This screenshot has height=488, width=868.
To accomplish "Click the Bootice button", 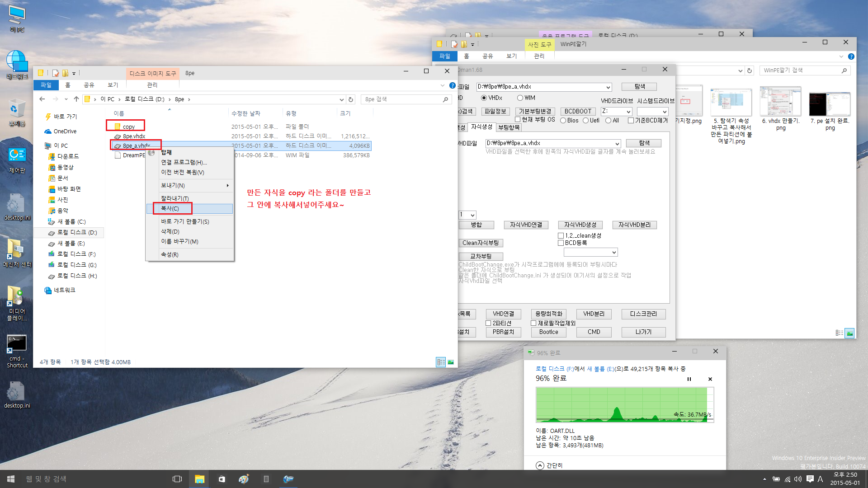I will (548, 332).
